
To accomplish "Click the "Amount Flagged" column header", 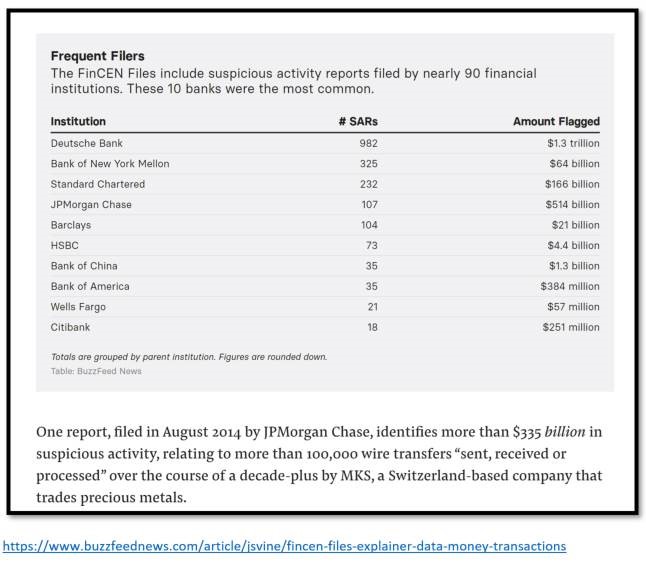I will [556, 122].
